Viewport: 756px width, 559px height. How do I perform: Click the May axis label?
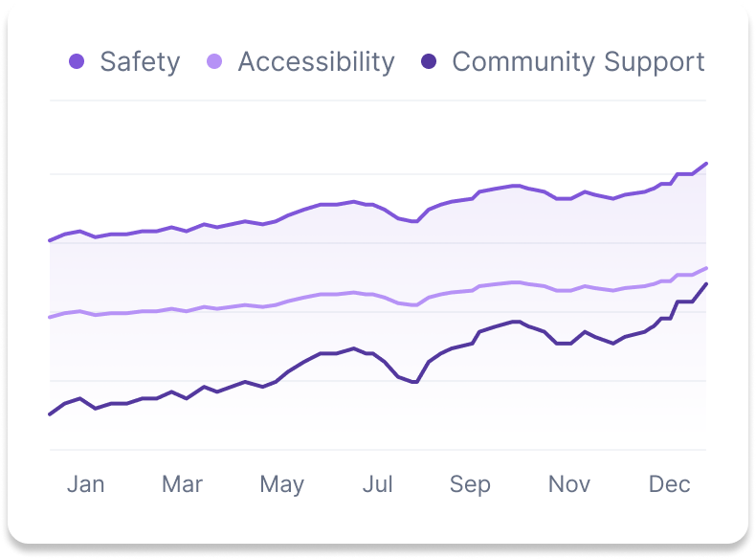281,484
